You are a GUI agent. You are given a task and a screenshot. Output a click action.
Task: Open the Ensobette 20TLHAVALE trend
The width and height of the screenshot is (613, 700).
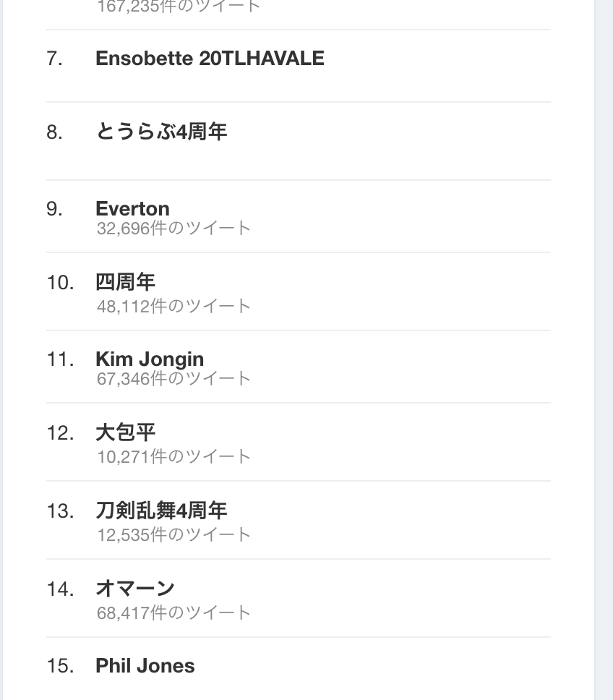210,59
